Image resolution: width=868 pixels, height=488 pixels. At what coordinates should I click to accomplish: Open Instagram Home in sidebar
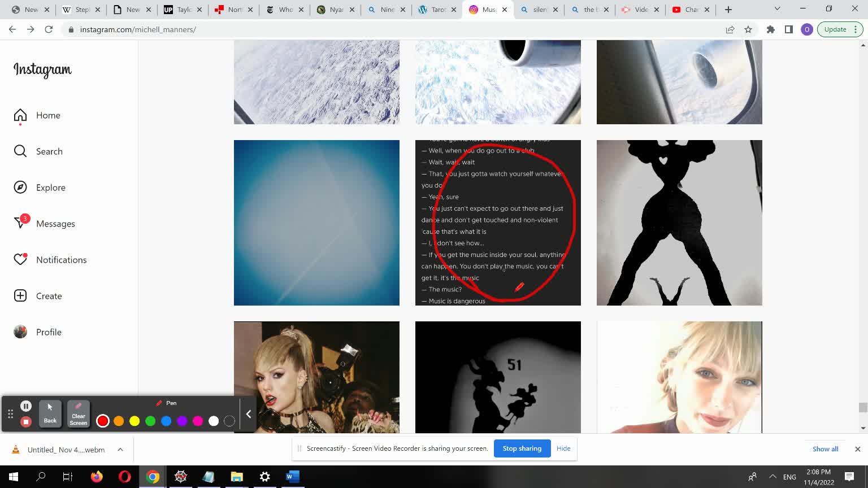[x=37, y=115]
